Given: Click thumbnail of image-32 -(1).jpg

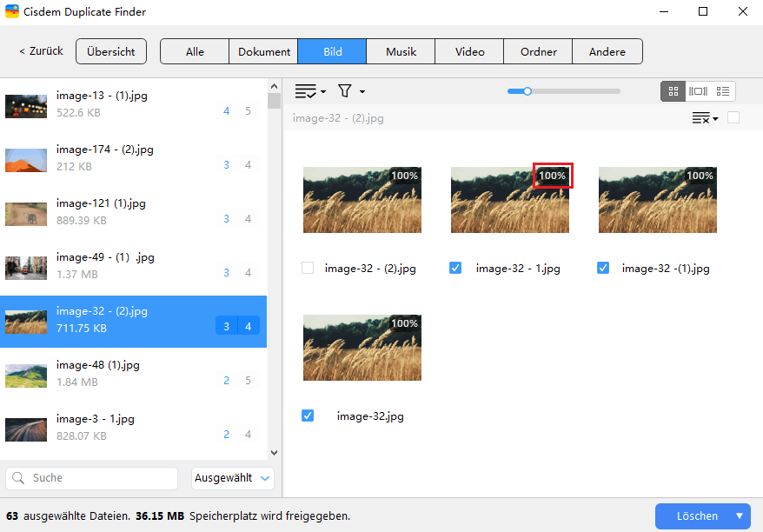Looking at the screenshot, I should [x=657, y=200].
